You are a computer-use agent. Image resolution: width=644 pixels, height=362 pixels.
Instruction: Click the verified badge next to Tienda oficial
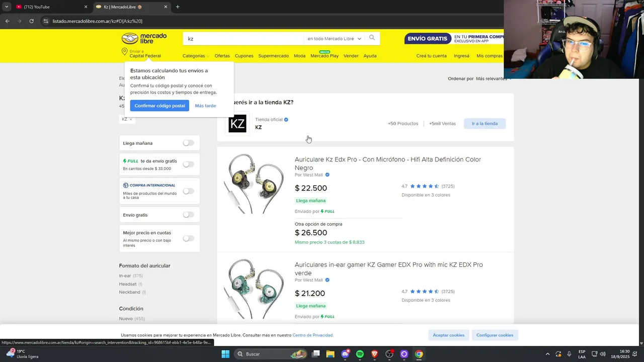(286, 120)
